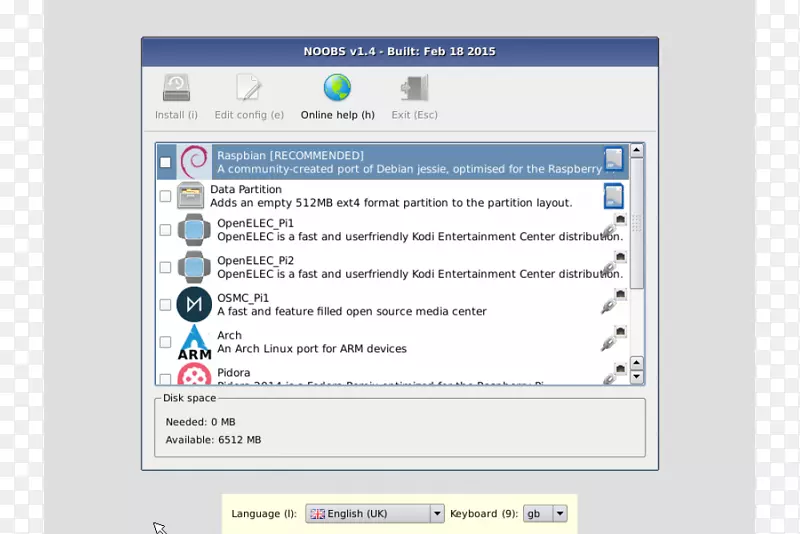
Task: Click 'Adds an empty 512MB ext4' description
Action: coord(391,203)
